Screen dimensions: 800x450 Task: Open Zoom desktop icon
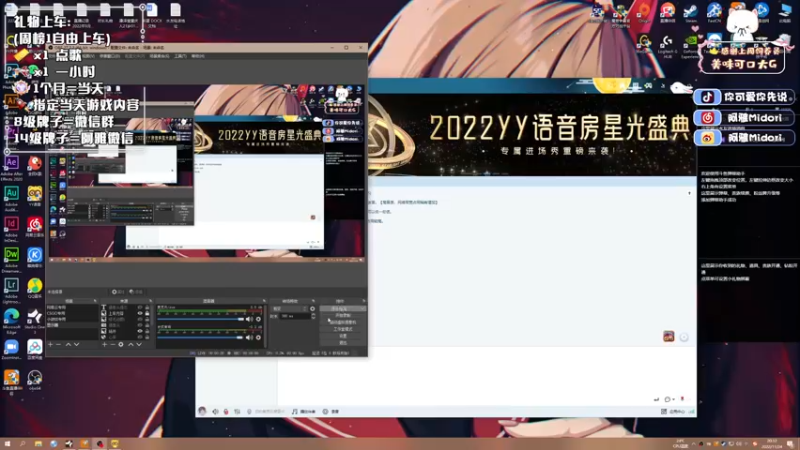[x=11, y=347]
